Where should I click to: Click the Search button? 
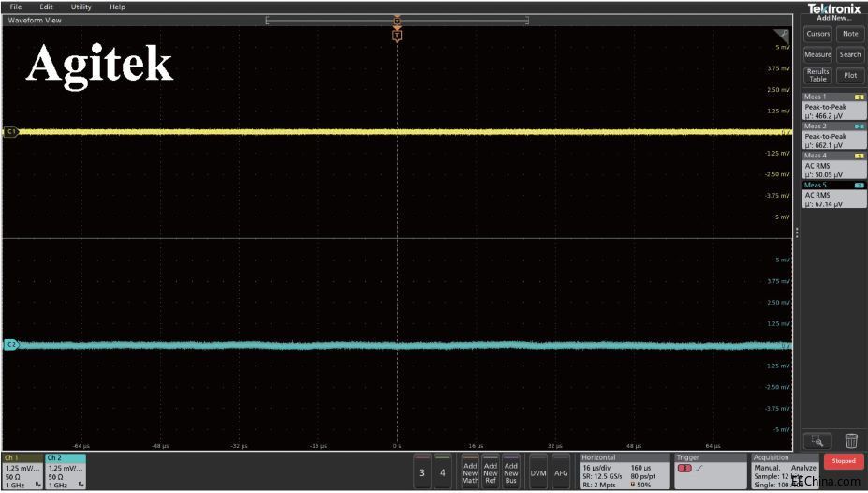[850, 54]
